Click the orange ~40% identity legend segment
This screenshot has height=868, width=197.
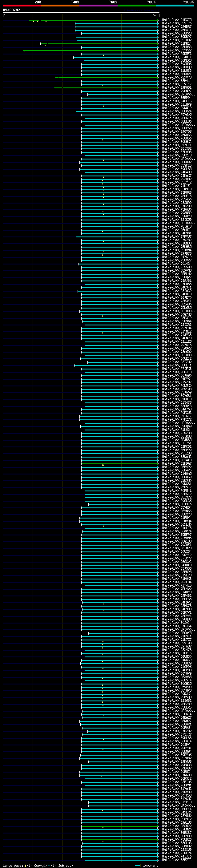click(60, 6)
